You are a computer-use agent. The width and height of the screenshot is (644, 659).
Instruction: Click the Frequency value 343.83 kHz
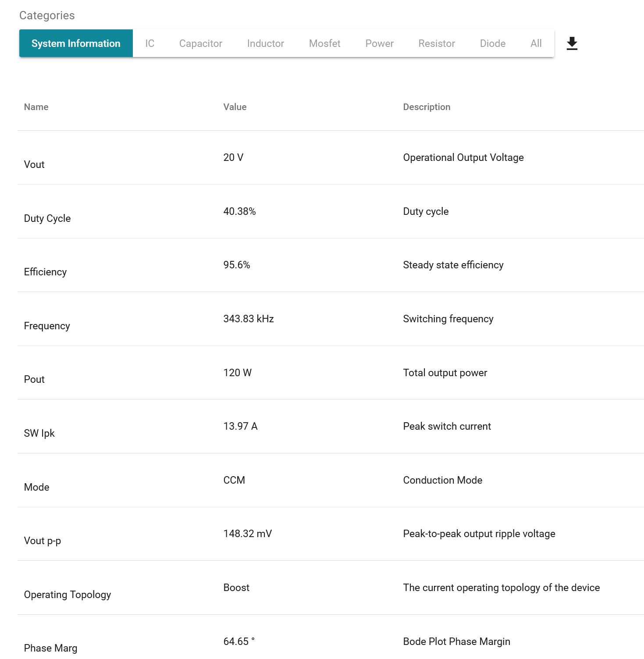[x=248, y=319]
